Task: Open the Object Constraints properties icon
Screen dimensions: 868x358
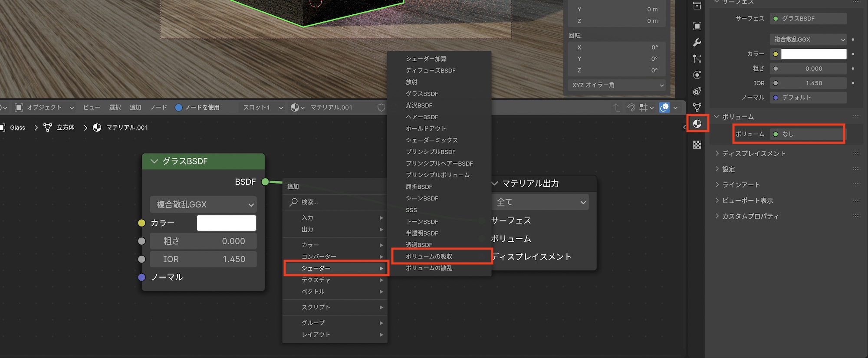Action: (697, 91)
